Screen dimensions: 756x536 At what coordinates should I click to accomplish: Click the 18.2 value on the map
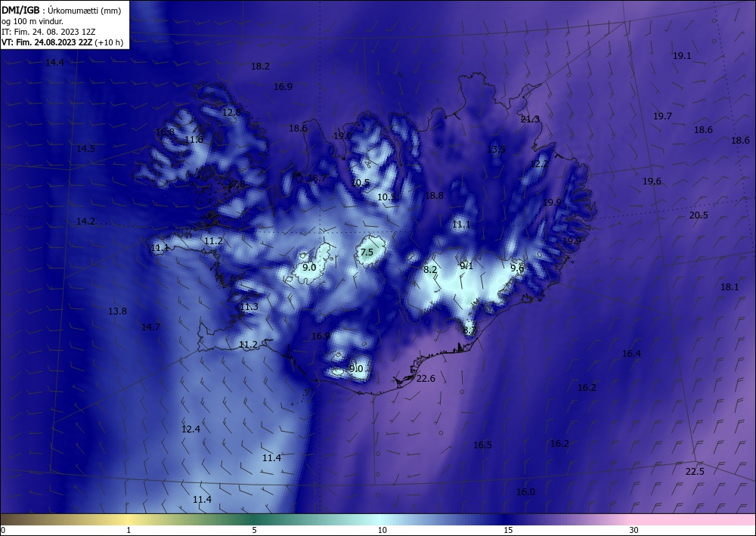click(260, 67)
